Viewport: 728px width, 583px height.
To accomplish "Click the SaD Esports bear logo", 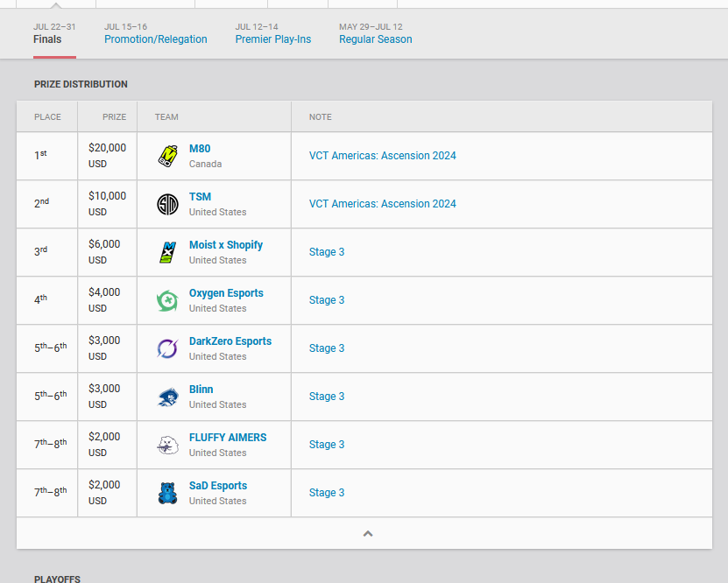I will (x=167, y=494).
